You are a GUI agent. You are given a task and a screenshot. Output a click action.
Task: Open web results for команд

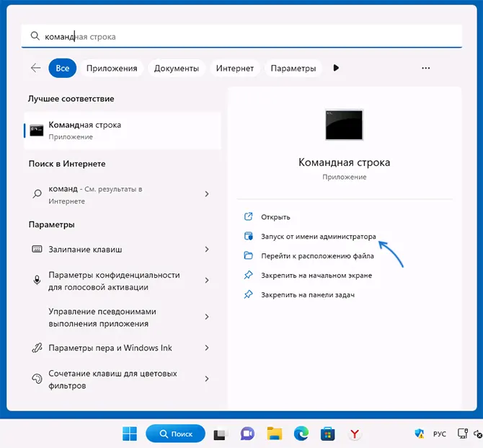coord(123,195)
